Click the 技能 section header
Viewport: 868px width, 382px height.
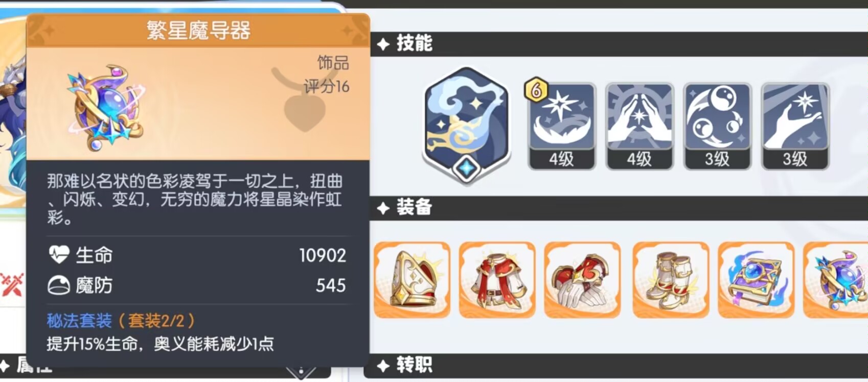pos(414,43)
